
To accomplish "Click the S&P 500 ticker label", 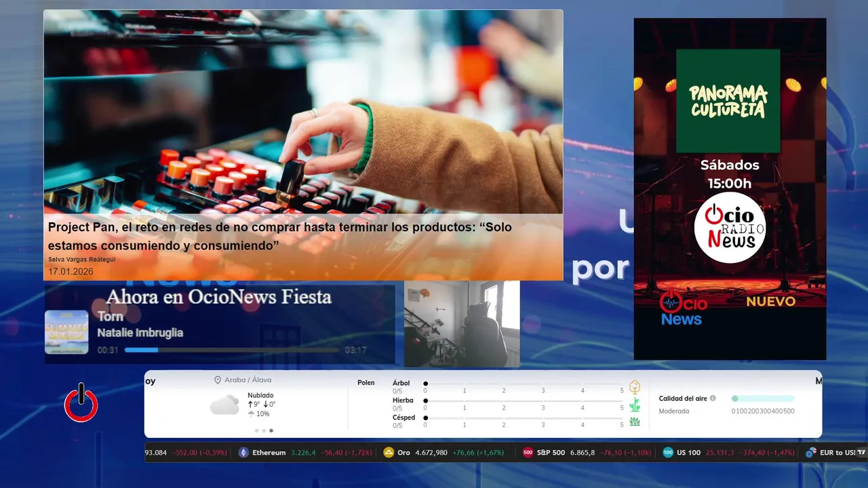I will 551,453.
